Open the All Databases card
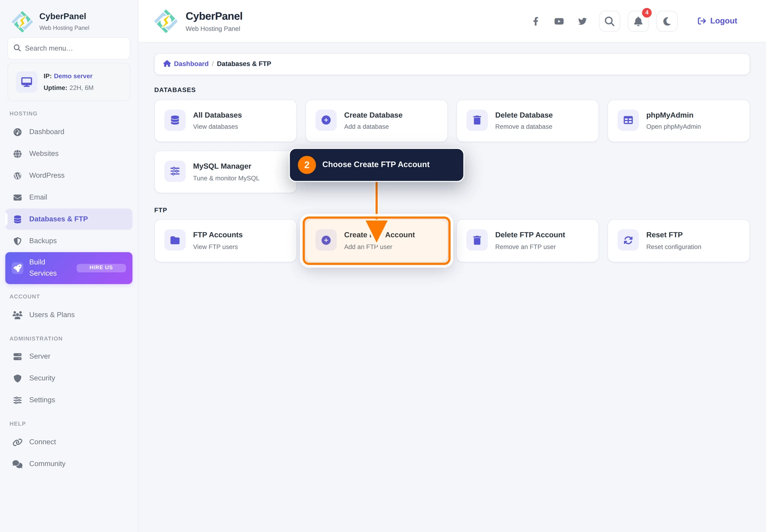Image resolution: width=766 pixels, height=532 pixels. pos(225,121)
